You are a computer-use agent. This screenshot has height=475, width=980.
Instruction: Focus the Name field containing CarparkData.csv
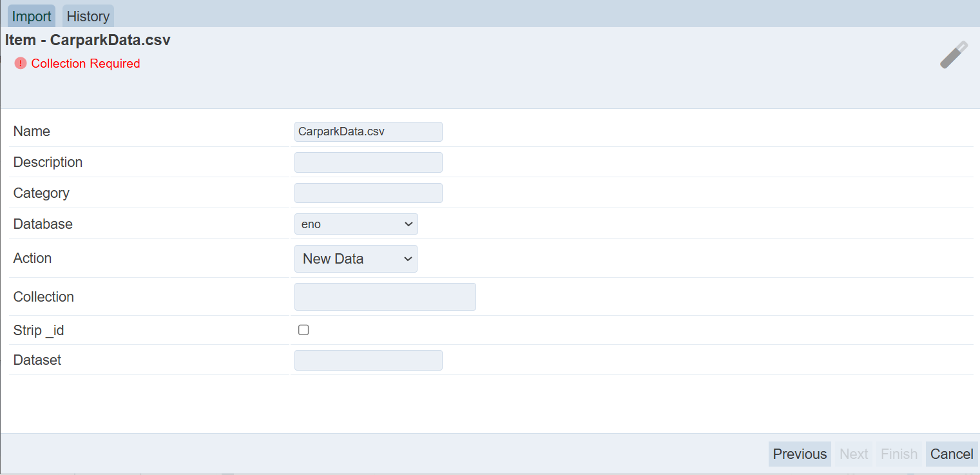(368, 131)
